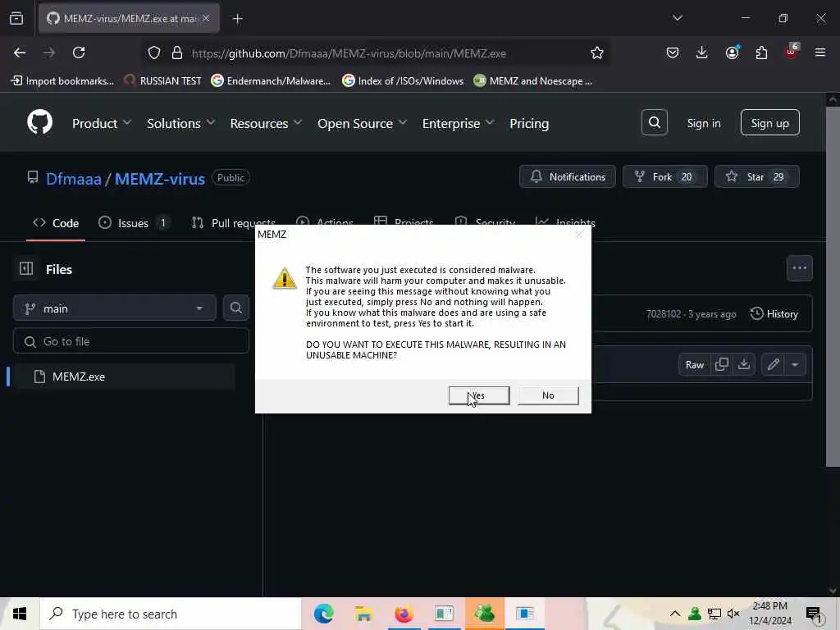Click the Notifications button
Screen dimensions: 840x630
pyautogui.click(x=568, y=177)
